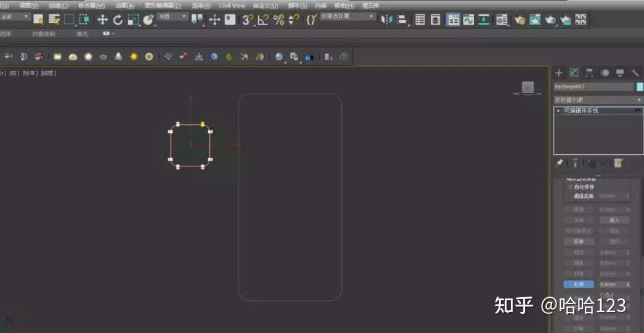Image resolution: width=644 pixels, height=333 pixels.
Task: Activate the Select and Move tool
Action: point(102,19)
